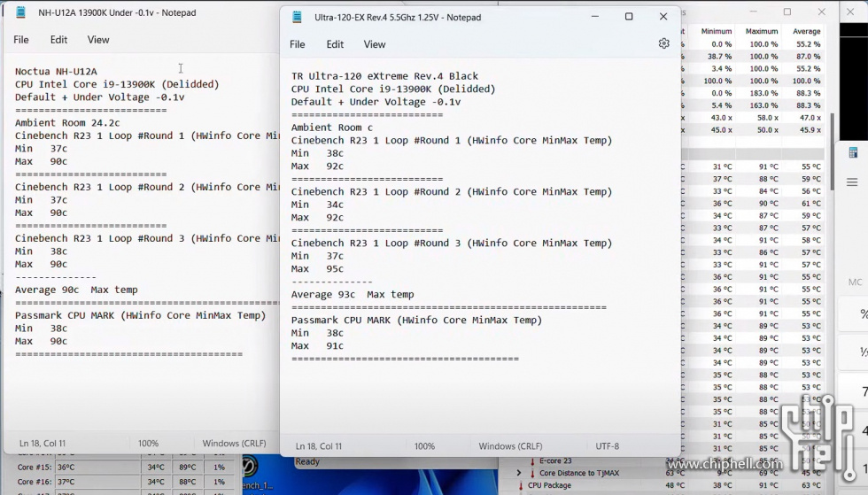868x495 pixels.
Task: Click the MC memory clear button
Action: tap(856, 282)
